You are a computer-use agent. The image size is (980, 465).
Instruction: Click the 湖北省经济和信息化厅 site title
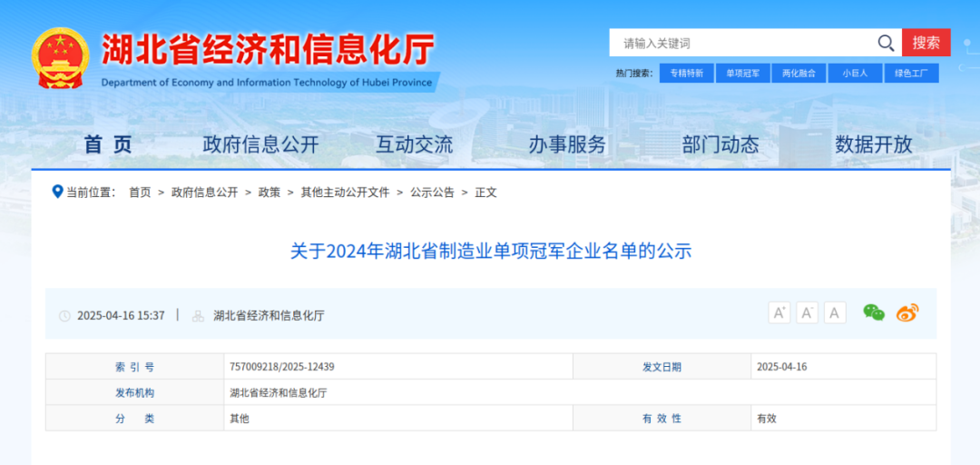[x=268, y=50]
